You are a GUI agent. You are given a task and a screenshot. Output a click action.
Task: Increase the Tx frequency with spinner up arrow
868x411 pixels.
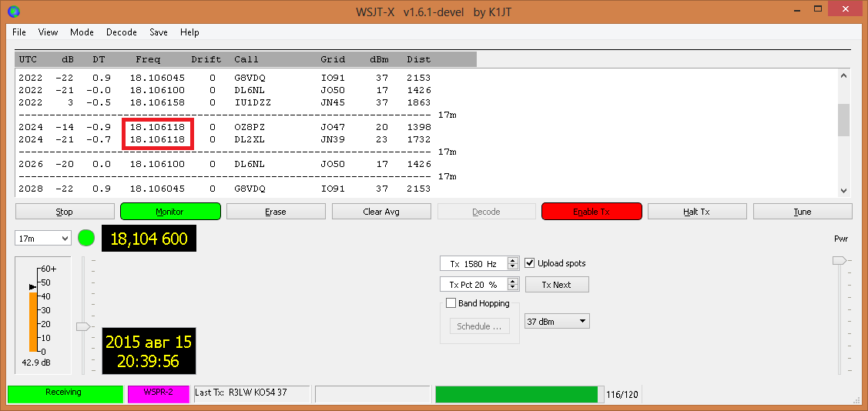(x=513, y=260)
